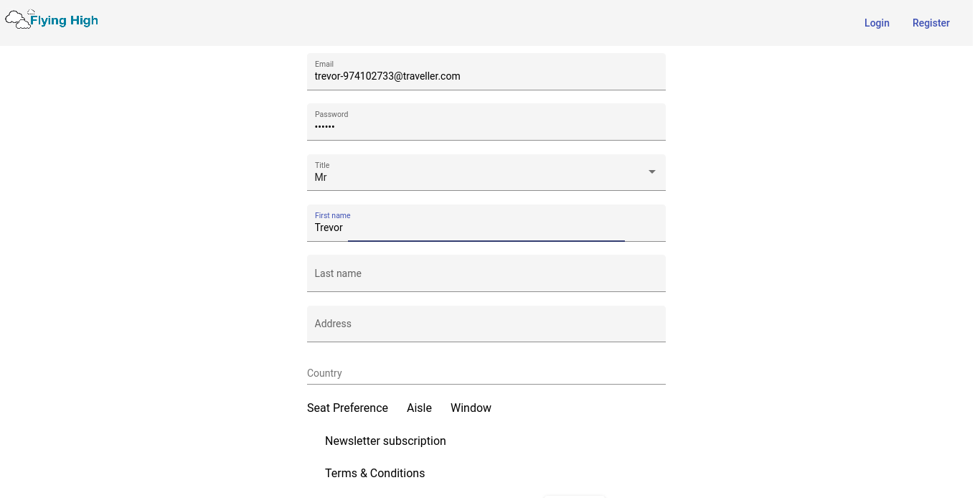This screenshot has width=980, height=498.
Task: Open the Title field showing Mr
Action: [473, 177]
